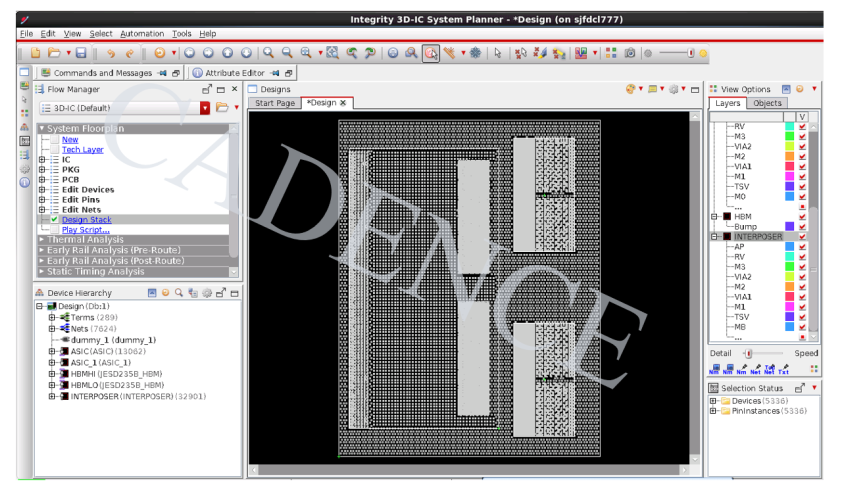Image resolution: width=852 pixels, height=497 pixels.
Task: Open the Automation menu
Action: (141, 34)
